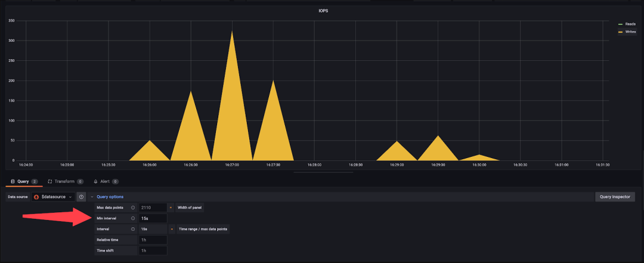
Task: Switch to the Transform tab
Action: coord(66,181)
